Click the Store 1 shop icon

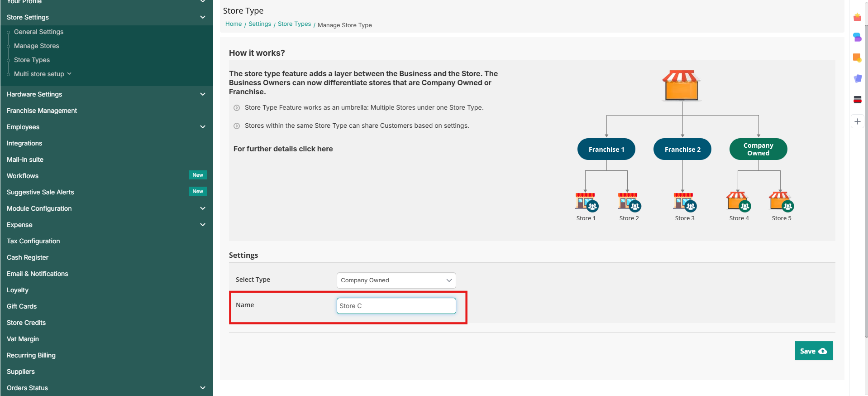point(586,202)
